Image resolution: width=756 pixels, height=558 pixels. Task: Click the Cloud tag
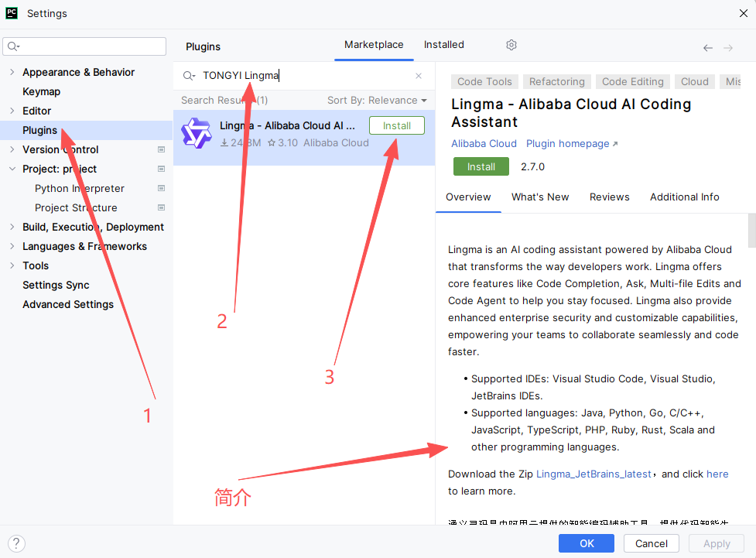click(694, 81)
